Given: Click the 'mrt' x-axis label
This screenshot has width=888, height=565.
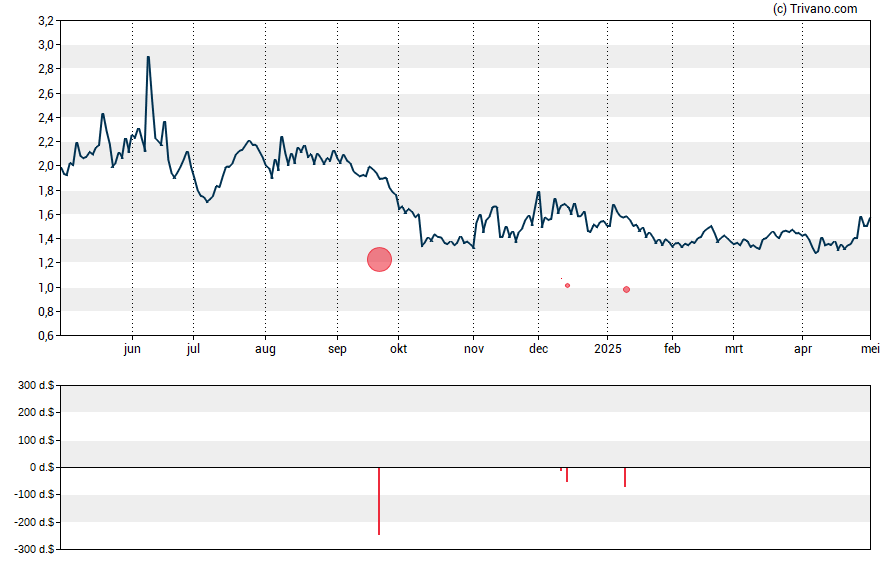Looking at the screenshot, I should [734, 349].
